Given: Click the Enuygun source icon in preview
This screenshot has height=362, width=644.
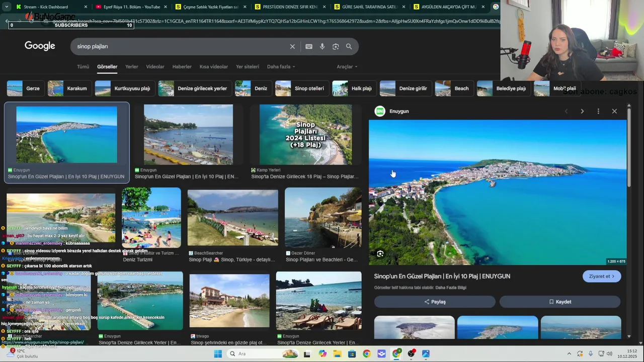Looking at the screenshot, I should pyautogui.click(x=380, y=111).
